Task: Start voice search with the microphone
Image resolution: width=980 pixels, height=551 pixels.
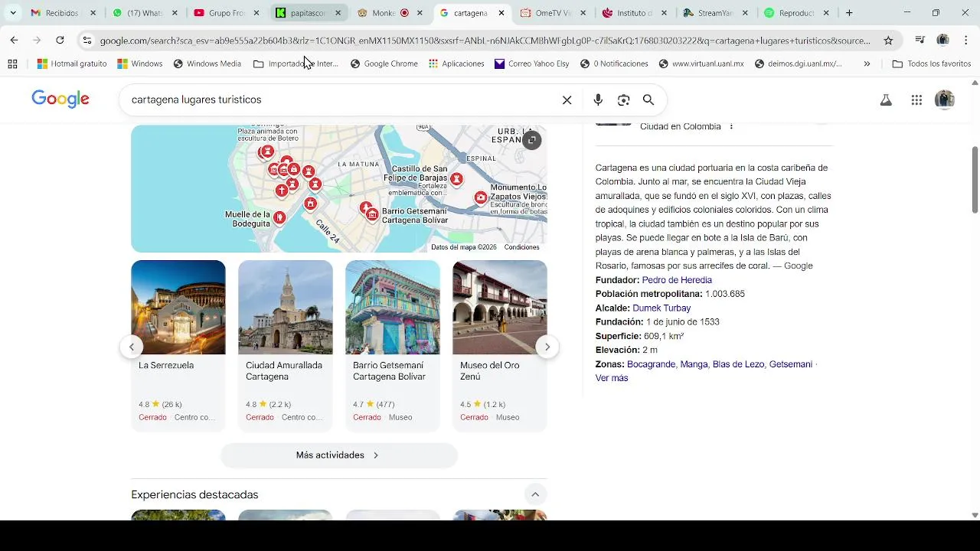Action: (x=598, y=99)
